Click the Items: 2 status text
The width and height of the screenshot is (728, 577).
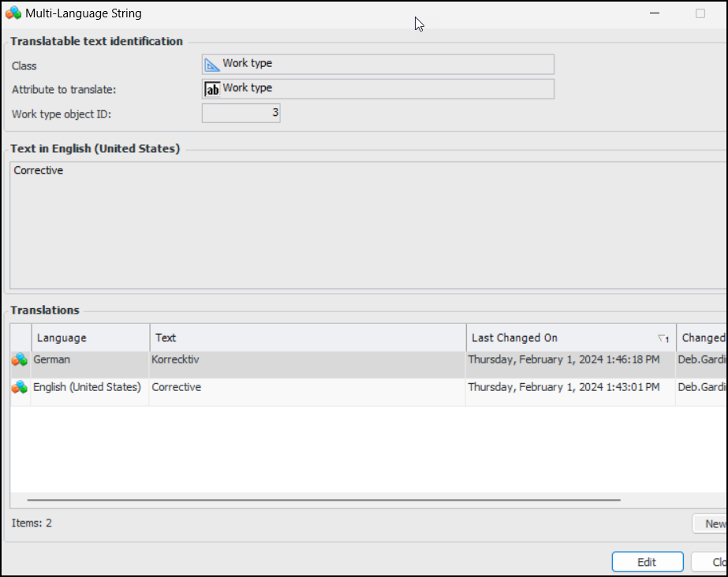click(x=32, y=523)
